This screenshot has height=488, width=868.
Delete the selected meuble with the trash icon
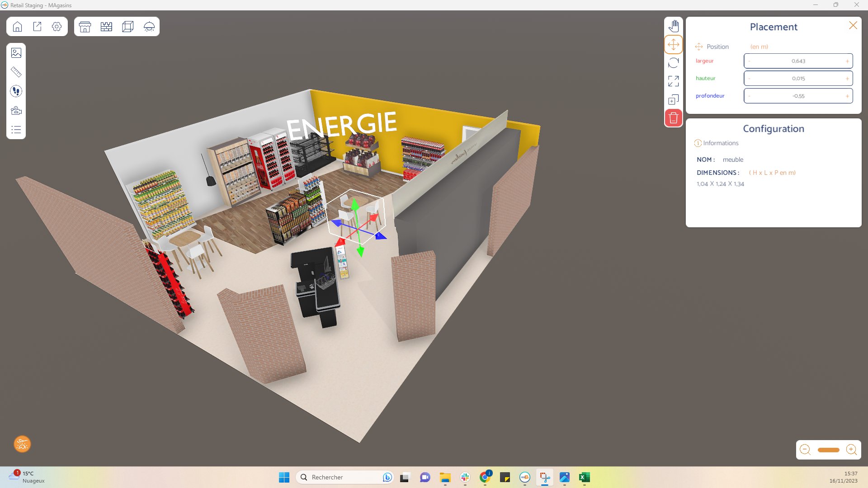[673, 117]
